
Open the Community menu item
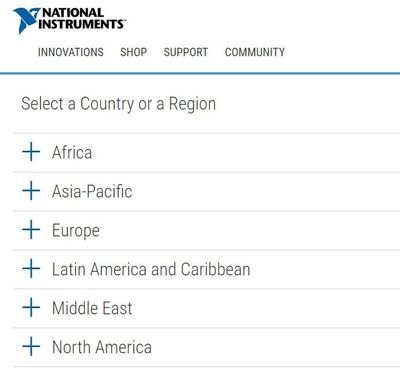[255, 52]
